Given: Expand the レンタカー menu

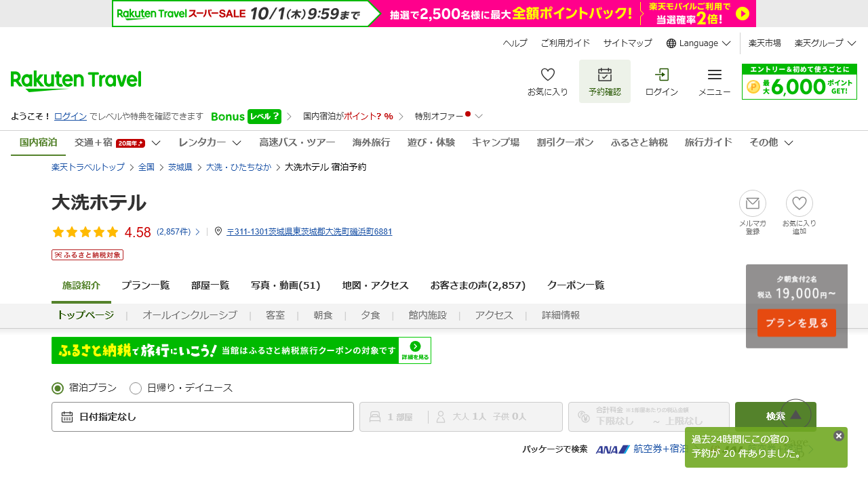Looking at the screenshot, I should coord(210,142).
